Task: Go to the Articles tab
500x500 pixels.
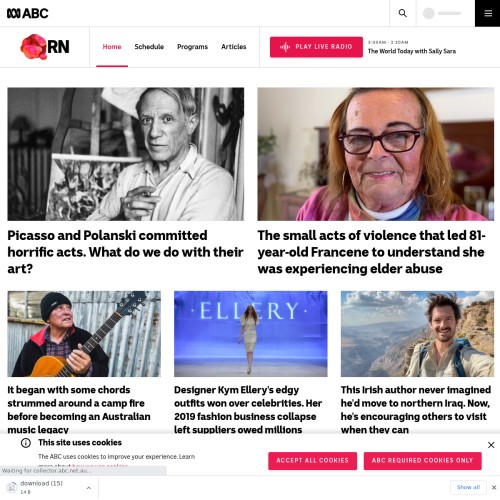Action: tap(234, 47)
